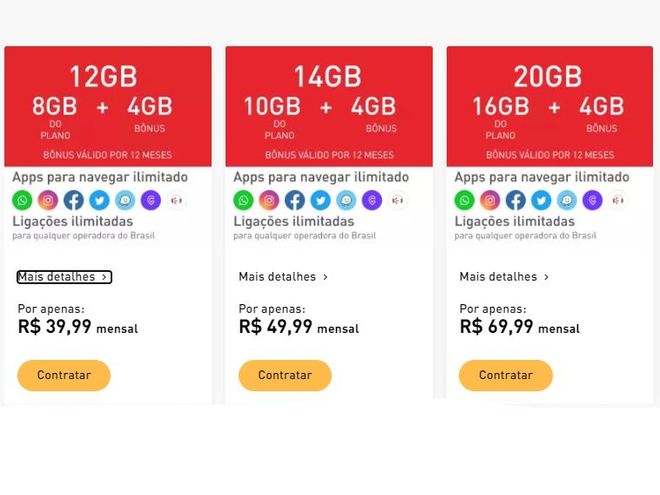Click the Facebook icon in the 20GB plan

pos(516,200)
